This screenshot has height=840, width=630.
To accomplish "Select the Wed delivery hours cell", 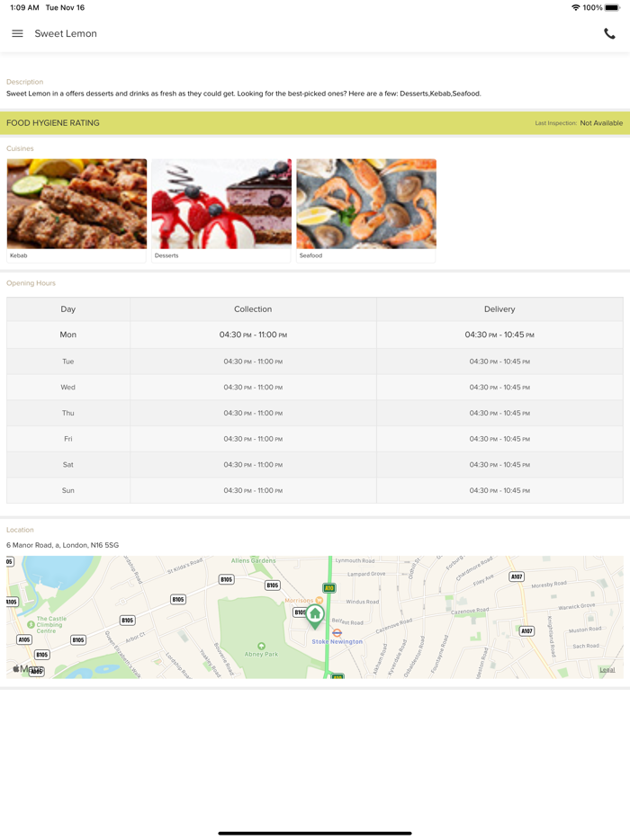I will point(499,388).
